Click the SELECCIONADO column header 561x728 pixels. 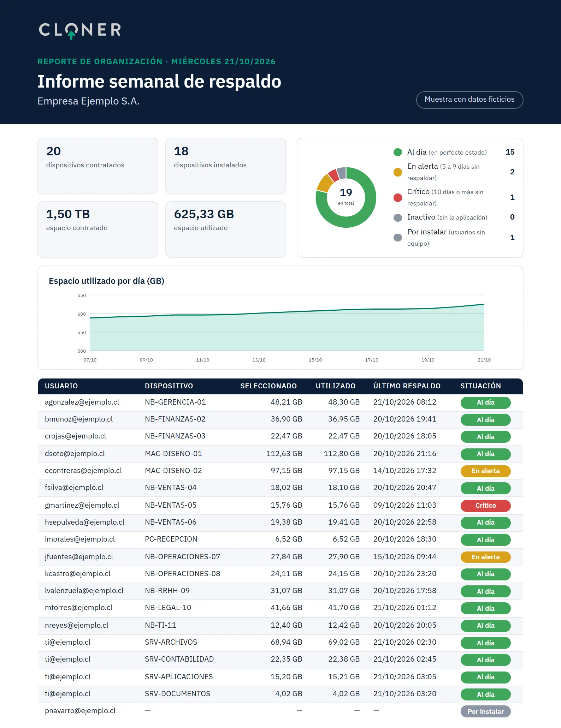pos(268,386)
